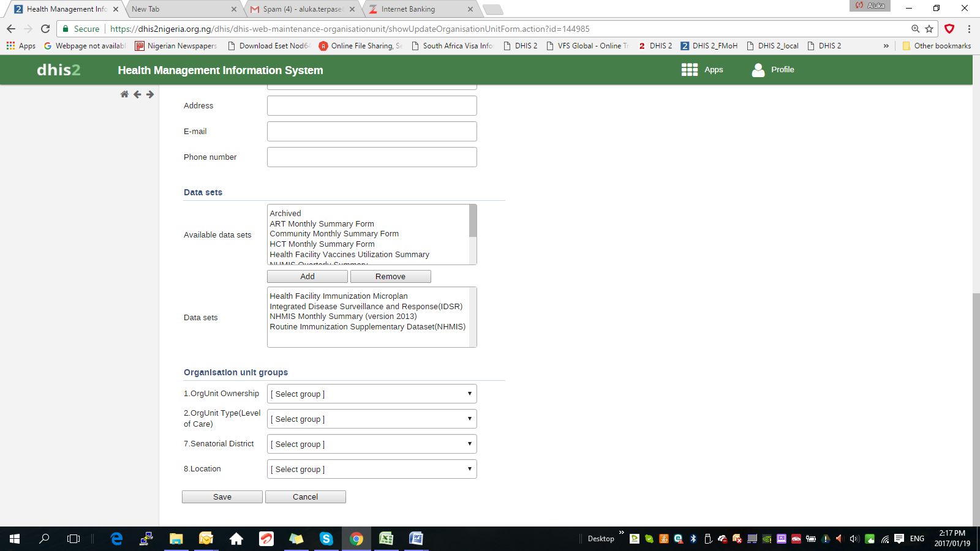The image size is (980, 551).
Task: Open the Location group dropdown
Action: click(x=372, y=469)
